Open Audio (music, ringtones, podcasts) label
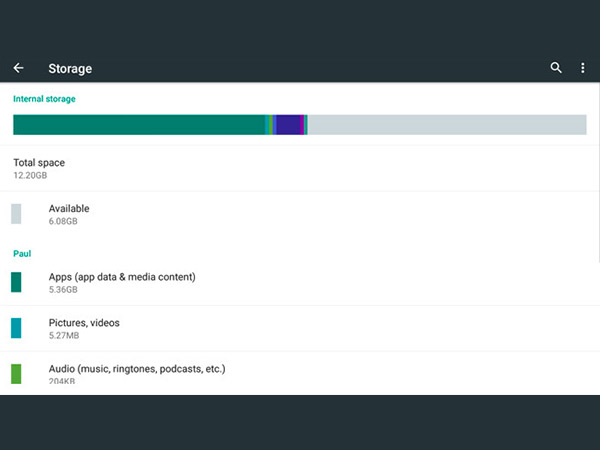 click(x=137, y=369)
